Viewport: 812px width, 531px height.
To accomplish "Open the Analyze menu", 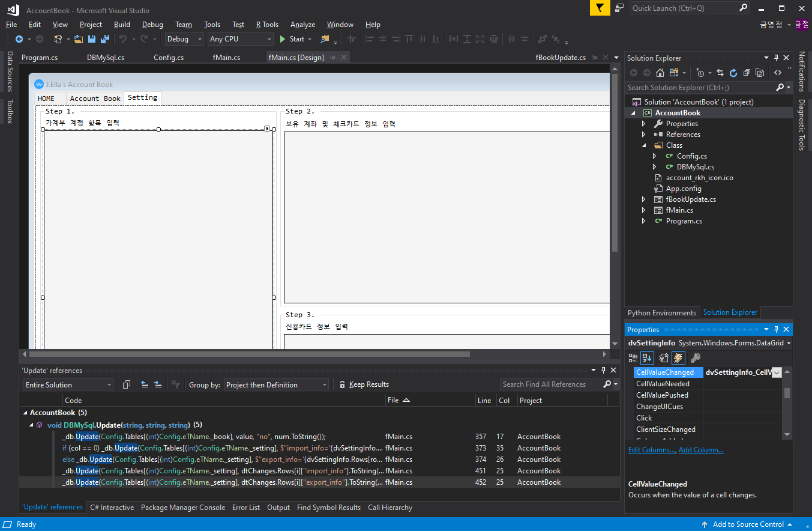I will point(302,25).
